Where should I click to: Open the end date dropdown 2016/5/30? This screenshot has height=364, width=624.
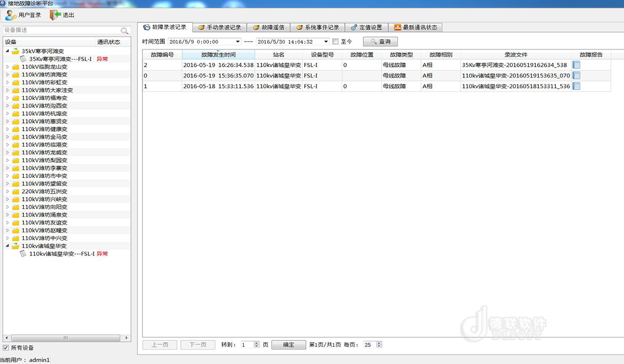(326, 42)
